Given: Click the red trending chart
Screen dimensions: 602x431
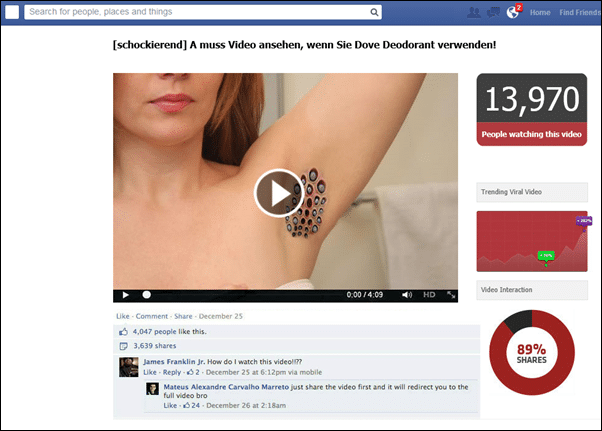Looking at the screenshot, I should 532,241.
